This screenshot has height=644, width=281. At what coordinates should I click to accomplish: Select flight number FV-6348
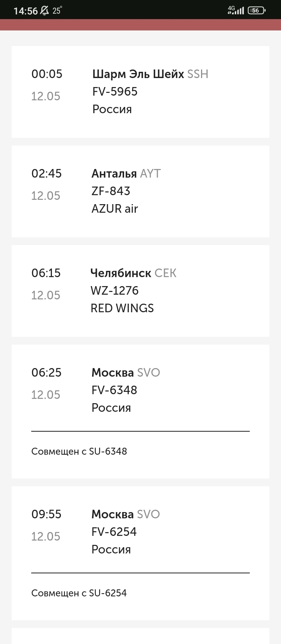point(114,390)
